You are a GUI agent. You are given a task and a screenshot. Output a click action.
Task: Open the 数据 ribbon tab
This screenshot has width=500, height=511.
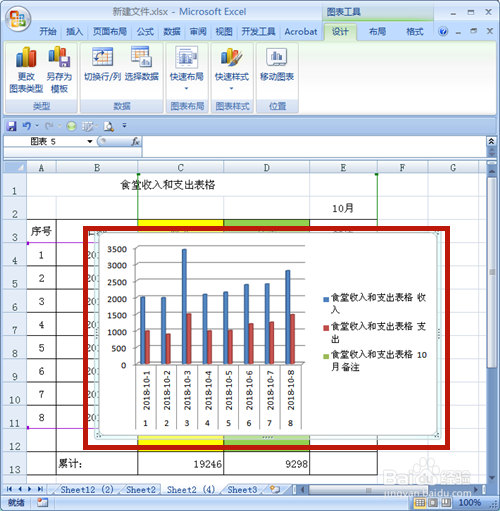pyautogui.click(x=172, y=32)
